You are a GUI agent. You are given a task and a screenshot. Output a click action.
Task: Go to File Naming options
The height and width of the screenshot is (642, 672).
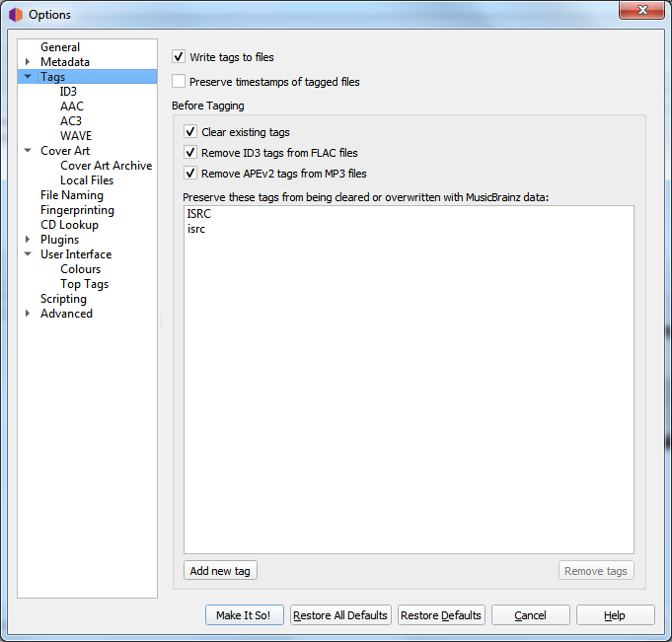pos(72,195)
